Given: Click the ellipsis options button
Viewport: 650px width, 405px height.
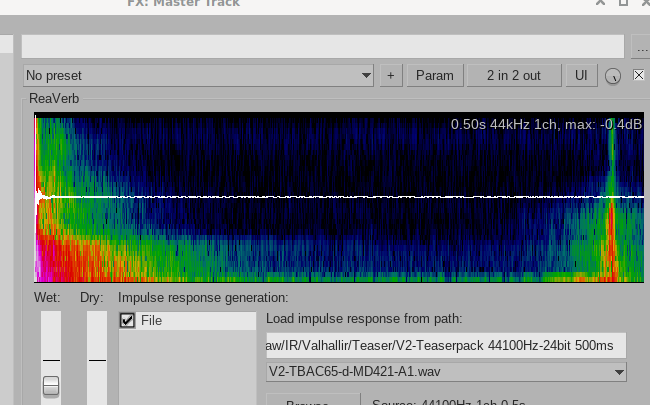Looking at the screenshot, I should [x=642, y=47].
